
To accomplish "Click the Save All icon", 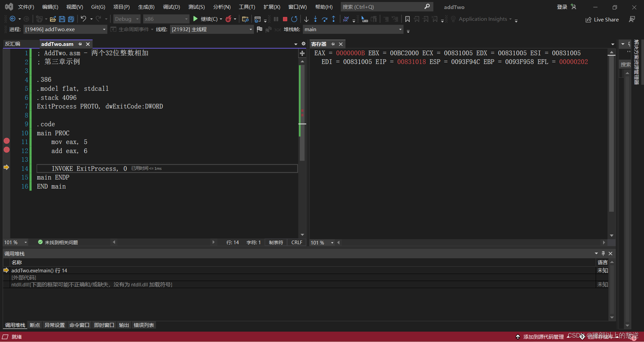I will tap(71, 19).
